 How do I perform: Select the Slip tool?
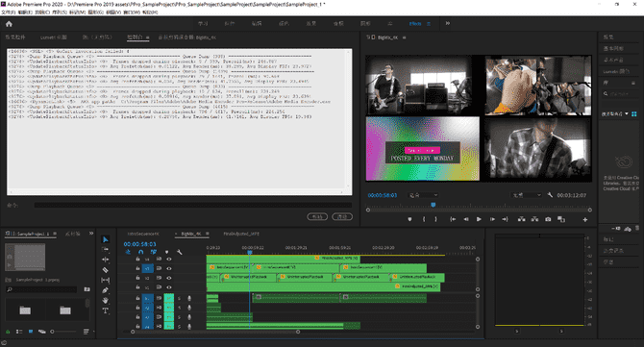[105, 280]
